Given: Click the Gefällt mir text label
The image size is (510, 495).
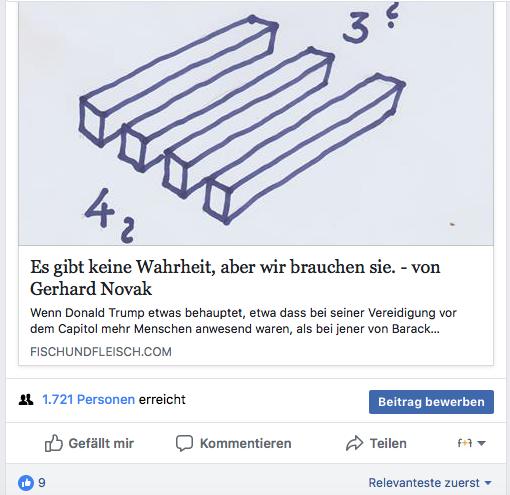Looking at the screenshot, I should point(101,443).
